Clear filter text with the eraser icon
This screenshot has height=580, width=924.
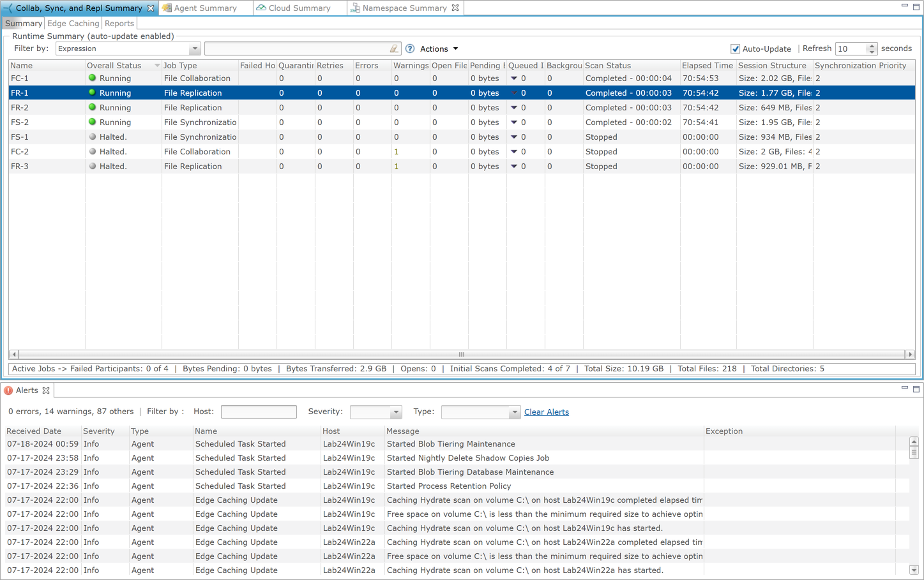pyautogui.click(x=394, y=48)
